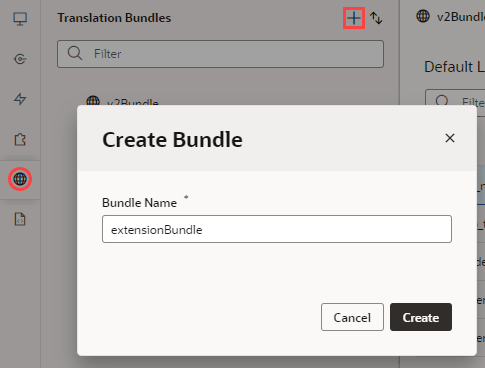Close the Create Bundle dialog
Image resolution: width=485 pixels, height=368 pixels.
[x=450, y=138]
